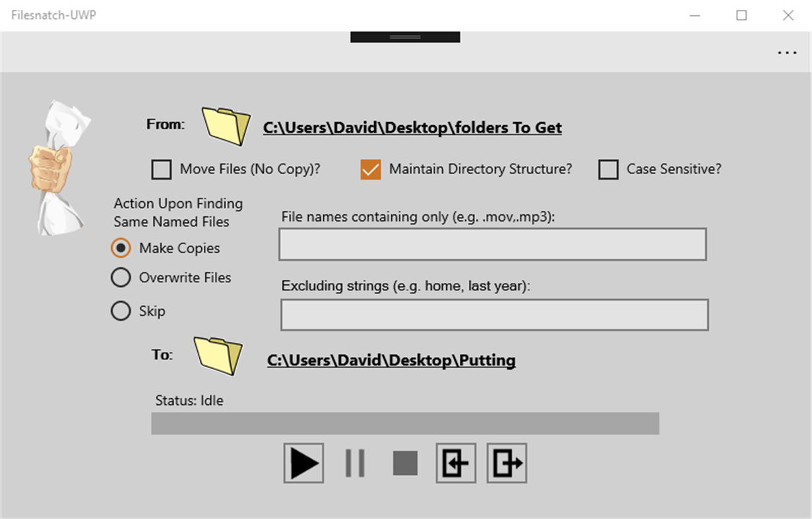The height and width of the screenshot is (519, 812).
Task: Click the import settings door-arrow icon
Action: pyautogui.click(x=455, y=462)
